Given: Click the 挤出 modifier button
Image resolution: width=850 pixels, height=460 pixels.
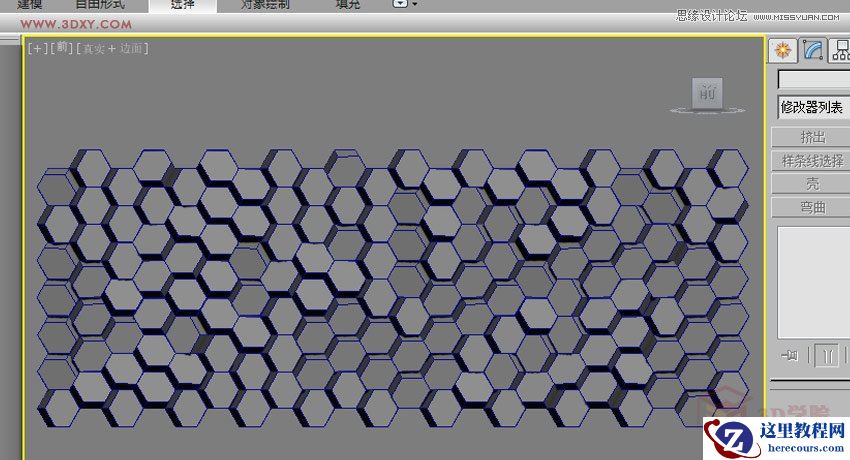Looking at the screenshot, I should coord(812,137).
